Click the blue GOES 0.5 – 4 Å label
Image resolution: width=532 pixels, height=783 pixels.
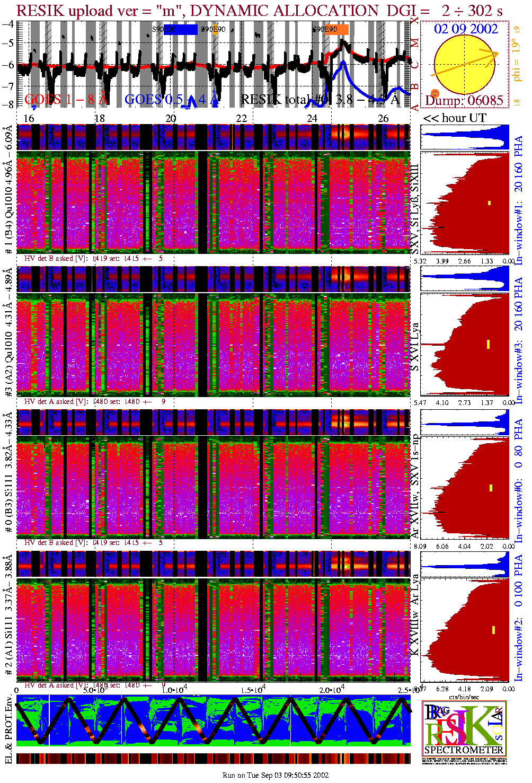171,99
